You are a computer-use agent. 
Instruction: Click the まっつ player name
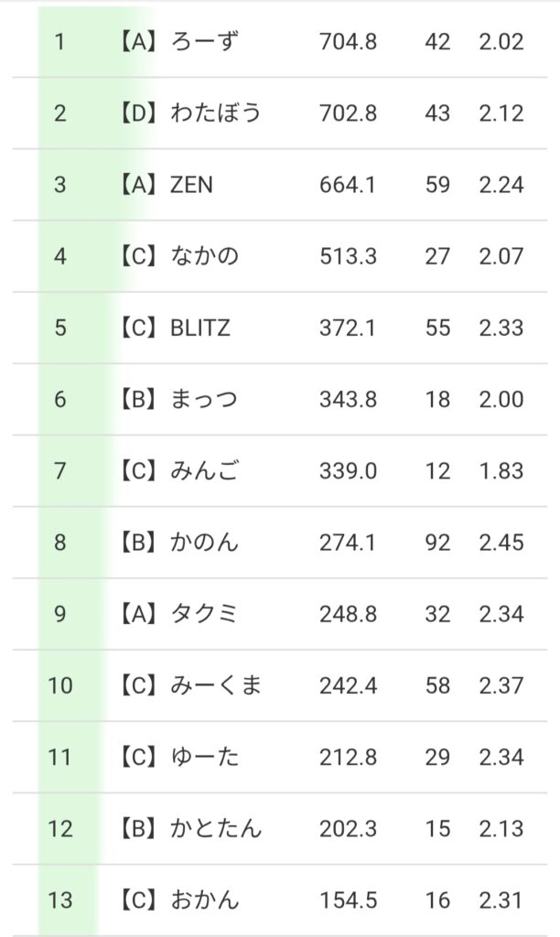[205, 399]
